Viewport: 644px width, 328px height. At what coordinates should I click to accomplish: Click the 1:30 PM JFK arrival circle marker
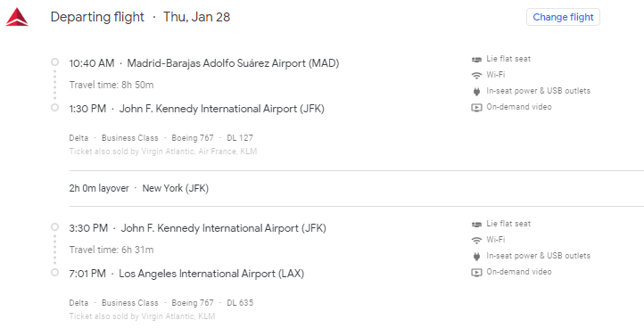click(54, 108)
